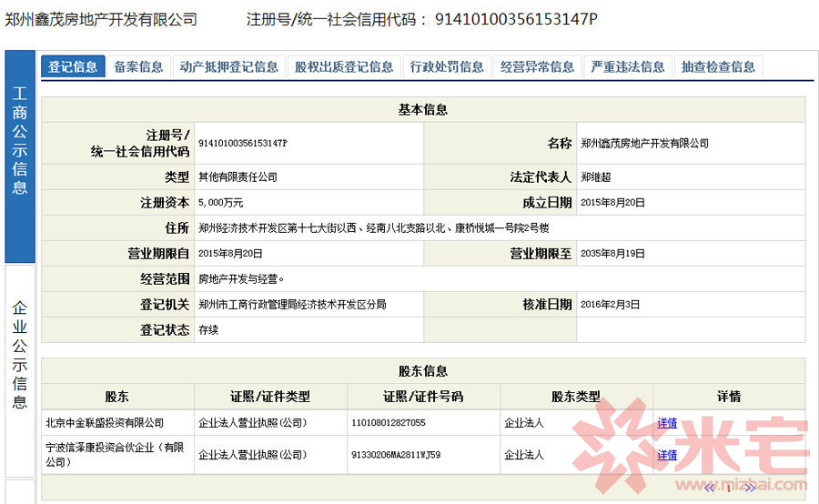Go to previous shareholder page arrow
Viewport: 819px width, 504px height.
pyautogui.click(x=709, y=488)
